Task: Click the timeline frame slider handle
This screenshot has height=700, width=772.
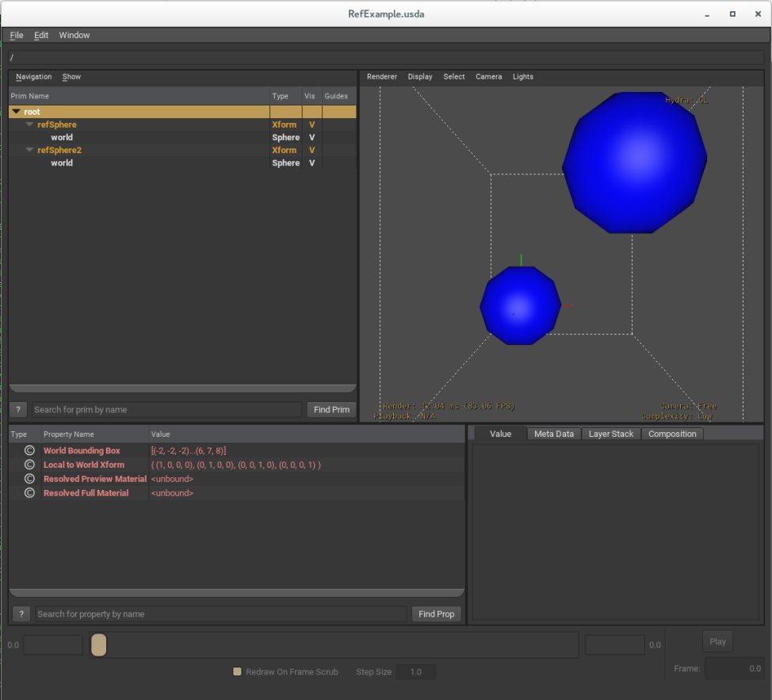Action: click(98, 645)
